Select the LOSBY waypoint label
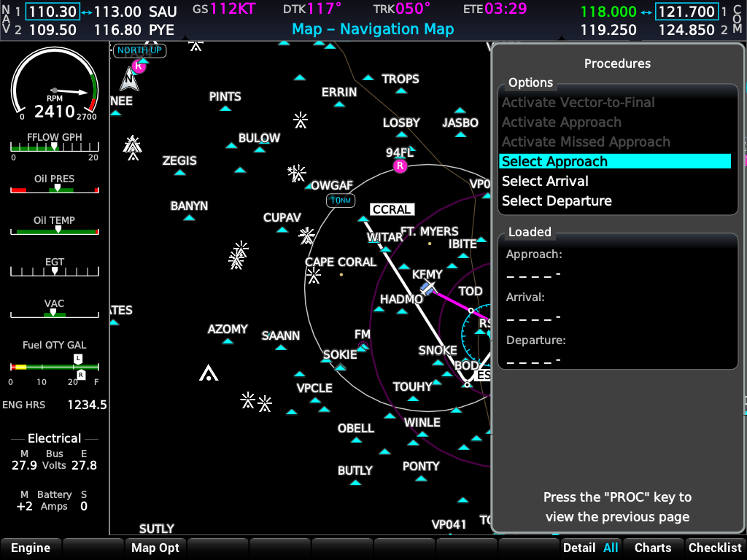Screen dimensions: 747x560 401,122
